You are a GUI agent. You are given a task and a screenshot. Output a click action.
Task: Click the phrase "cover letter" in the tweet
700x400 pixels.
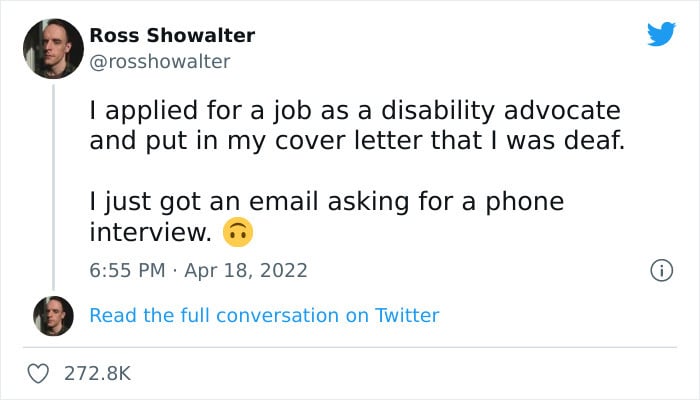pos(349,140)
